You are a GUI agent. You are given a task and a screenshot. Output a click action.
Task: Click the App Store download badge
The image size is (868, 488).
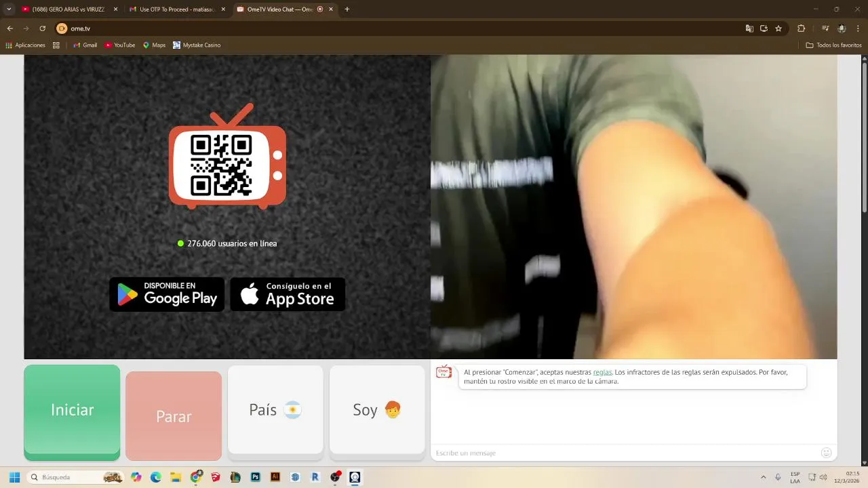point(288,294)
